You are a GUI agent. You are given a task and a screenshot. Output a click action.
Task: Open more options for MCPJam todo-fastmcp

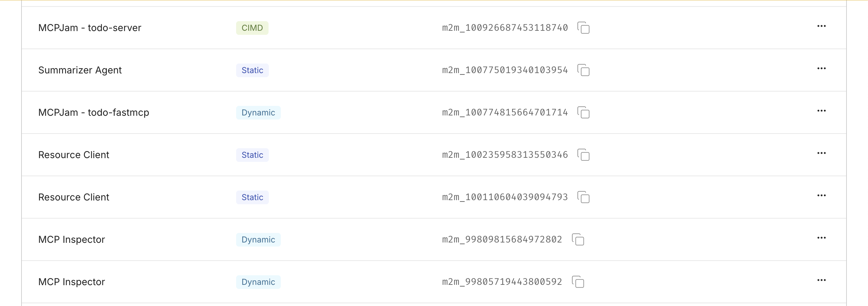(821, 111)
